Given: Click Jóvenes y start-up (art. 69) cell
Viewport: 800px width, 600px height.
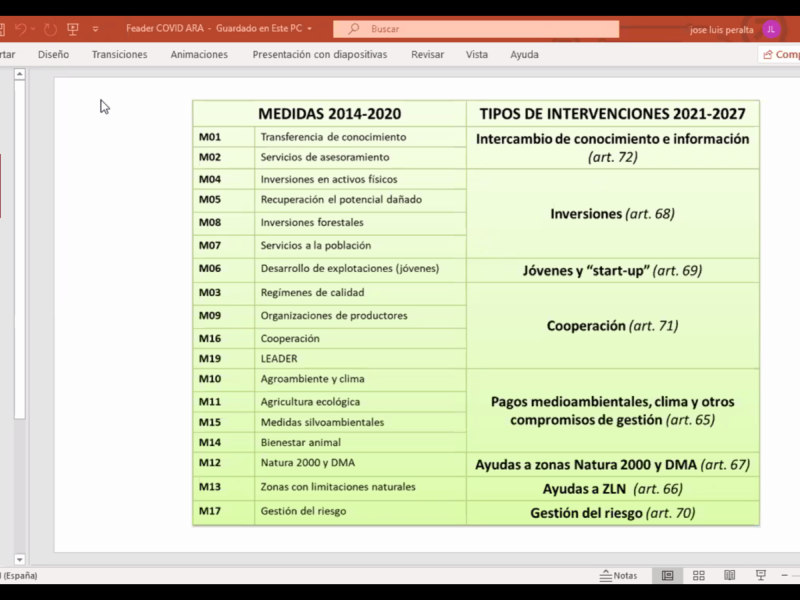Looking at the screenshot, I should point(612,270).
